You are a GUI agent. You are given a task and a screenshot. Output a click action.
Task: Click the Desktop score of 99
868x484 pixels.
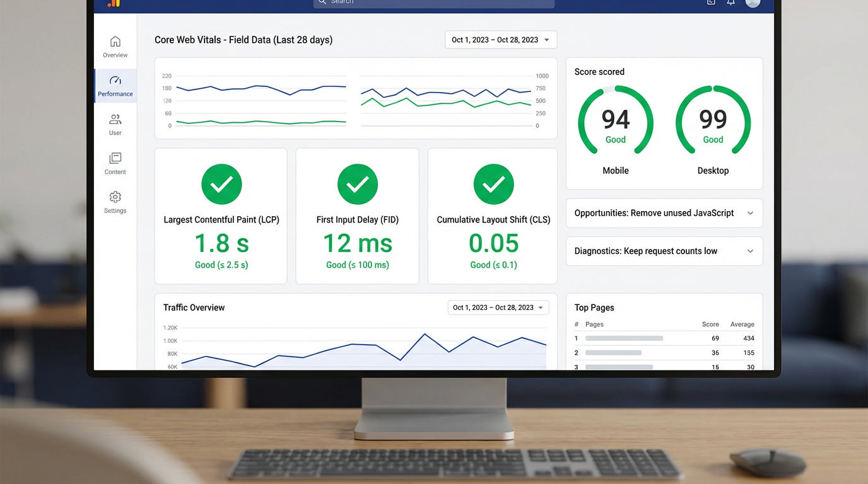(x=713, y=120)
